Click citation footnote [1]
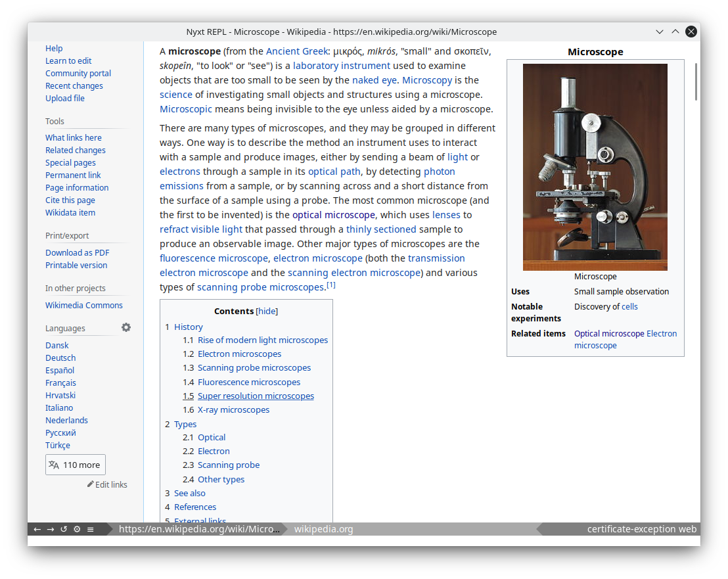Image resolution: width=728 pixels, height=579 pixels. pyautogui.click(x=331, y=285)
